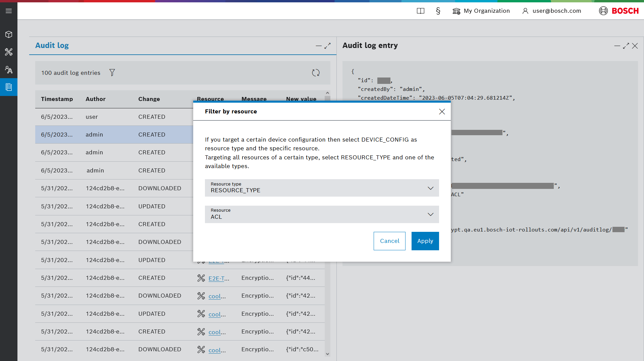The image size is (644, 361).
Task: Open the legal section sign icon
Action: 438,11
